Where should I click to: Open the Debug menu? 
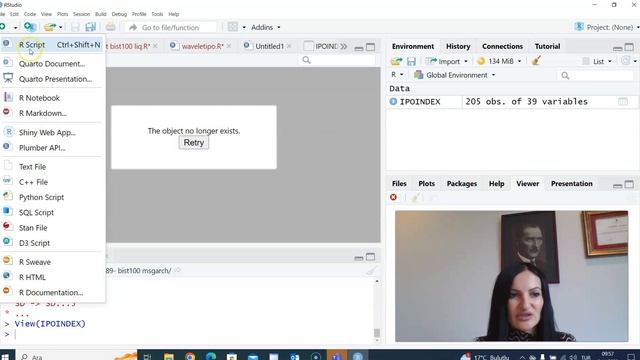coord(119,14)
